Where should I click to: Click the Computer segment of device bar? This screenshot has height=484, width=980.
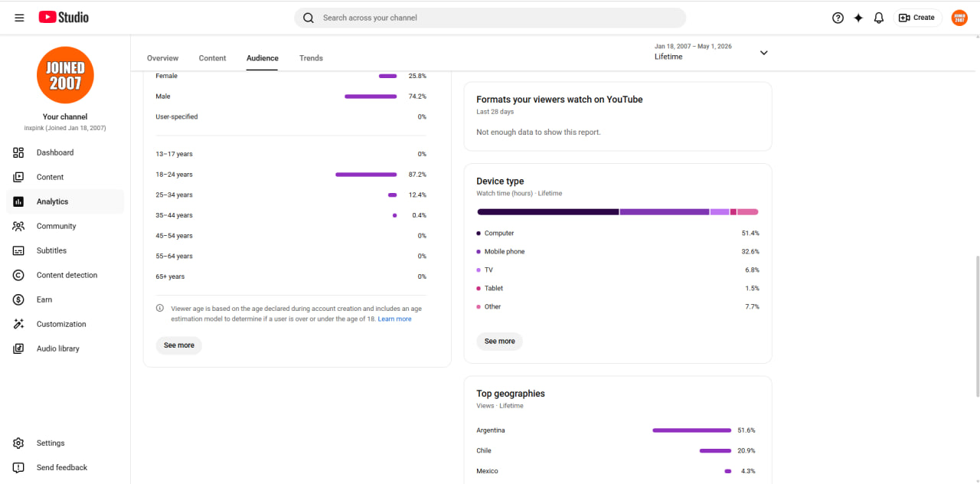point(548,211)
